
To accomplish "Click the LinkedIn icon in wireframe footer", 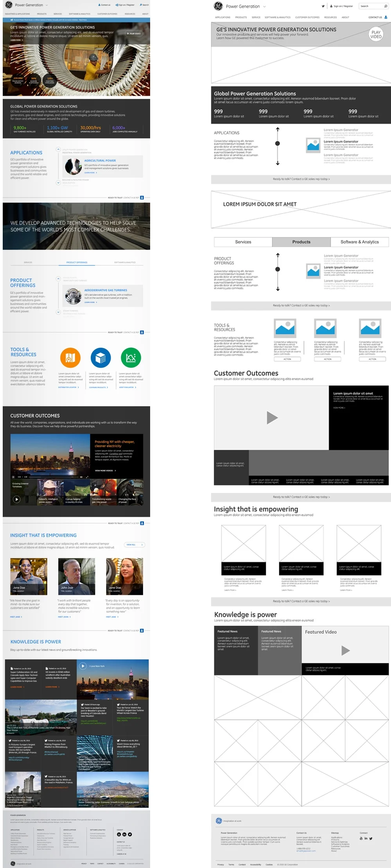I will click(x=366, y=838).
